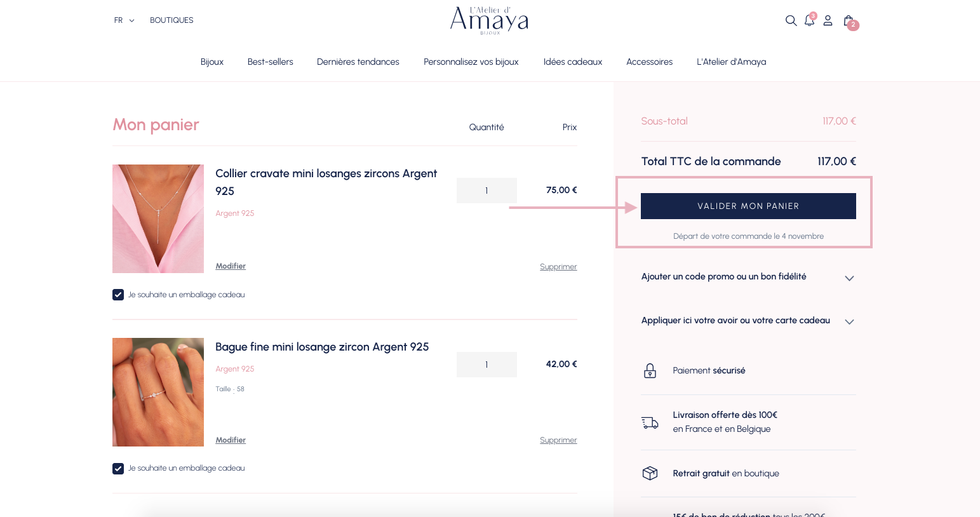Image resolution: width=980 pixels, height=517 pixels.
Task: Open the ring product thumbnail image
Action: pyautogui.click(x=158, y=392)
